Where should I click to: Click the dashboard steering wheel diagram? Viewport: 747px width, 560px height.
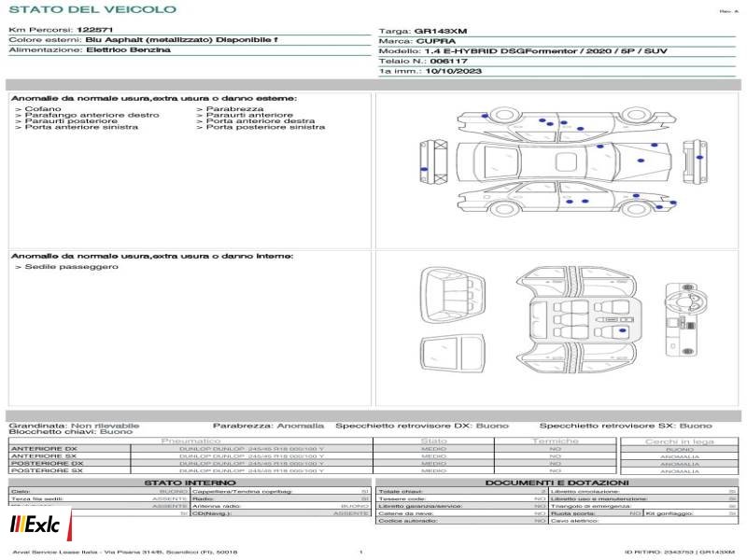[x=686, y=319]
